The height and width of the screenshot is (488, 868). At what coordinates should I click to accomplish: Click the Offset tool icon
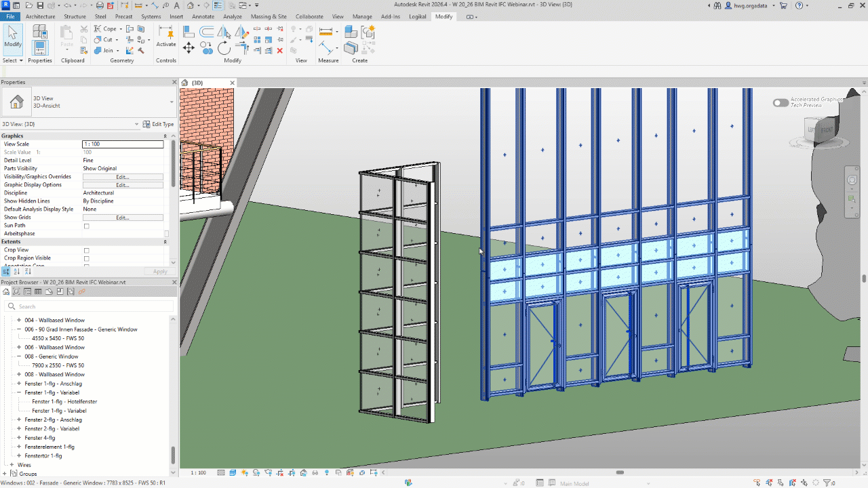[207, 32]
